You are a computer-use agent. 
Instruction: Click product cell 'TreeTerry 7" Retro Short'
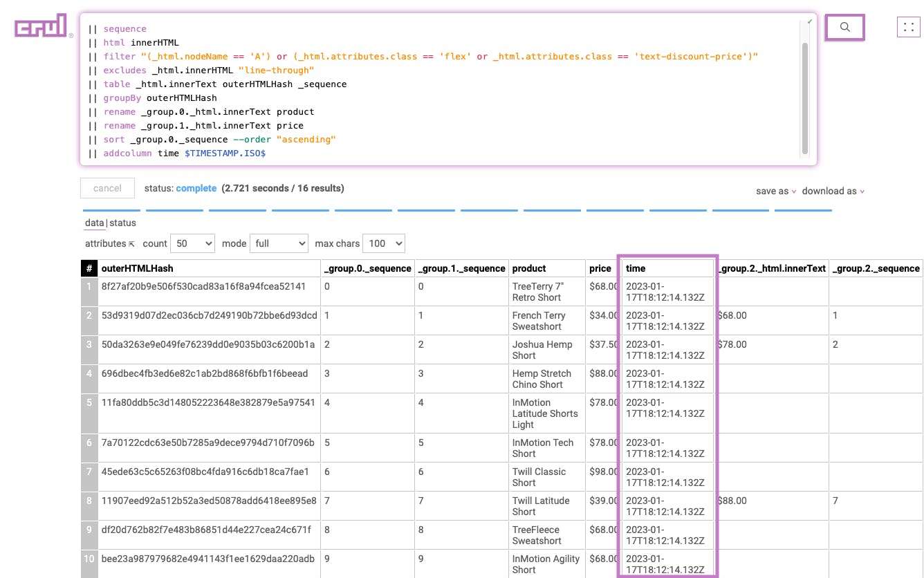point(547,292)
